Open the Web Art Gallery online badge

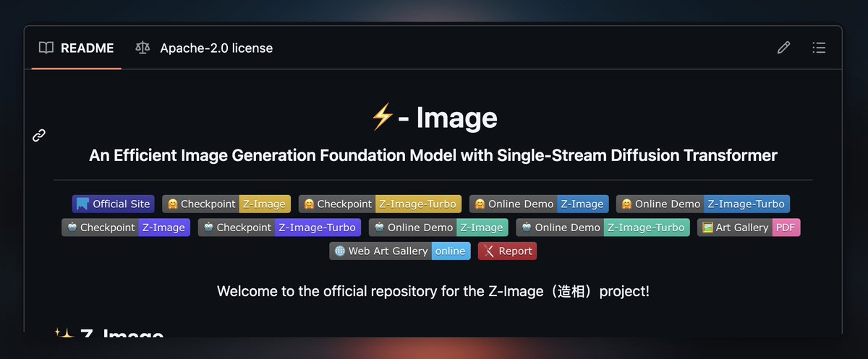(400, 251)
